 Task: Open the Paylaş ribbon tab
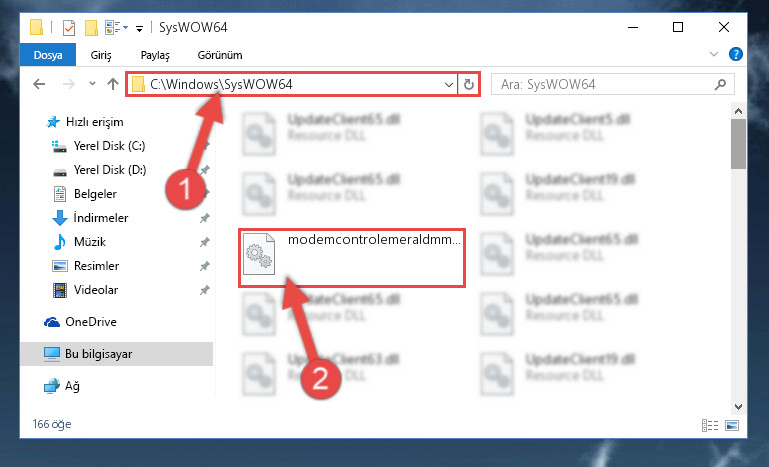(155, 55)
